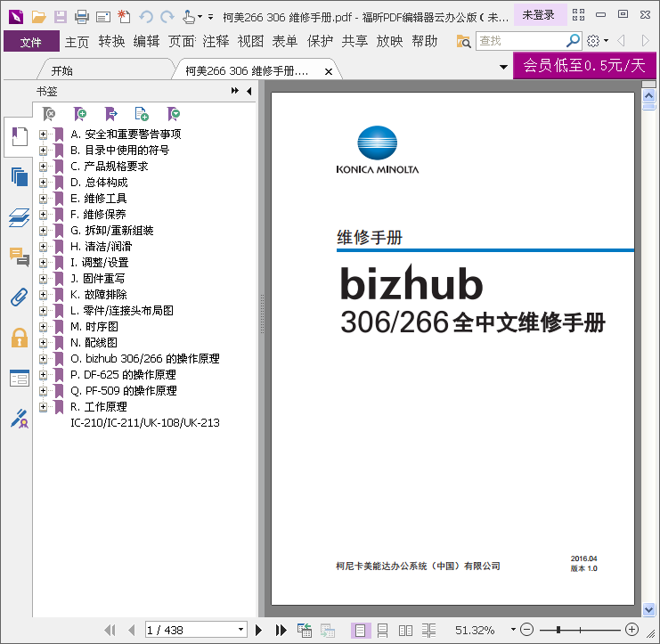Open the Security lock panel
660x644 pixels.
pyautogui.click(x=20, y=338)
